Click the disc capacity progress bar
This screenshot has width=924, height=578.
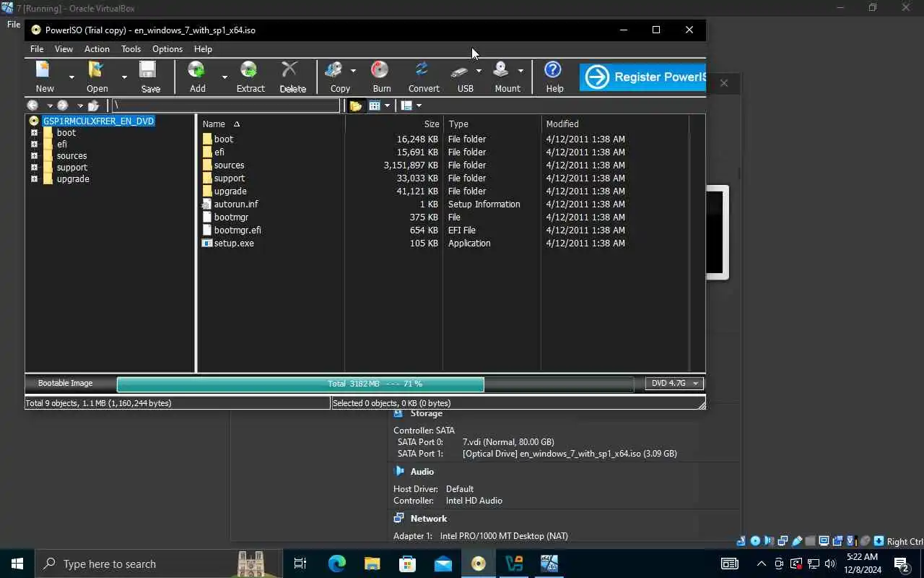point(375,384)
